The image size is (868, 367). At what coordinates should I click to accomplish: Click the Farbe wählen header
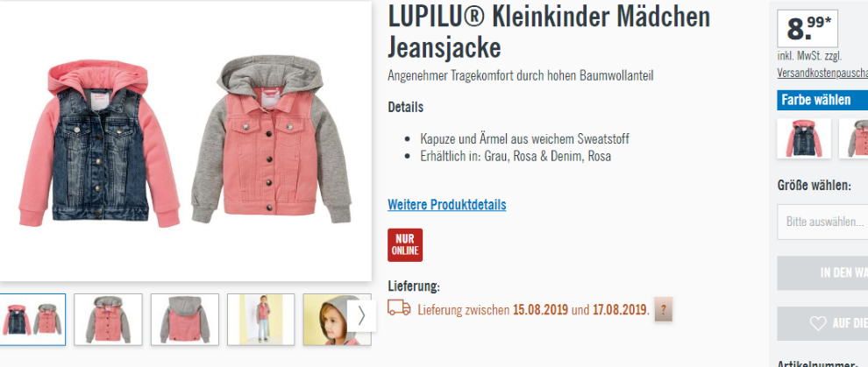[x=822, y=100]
